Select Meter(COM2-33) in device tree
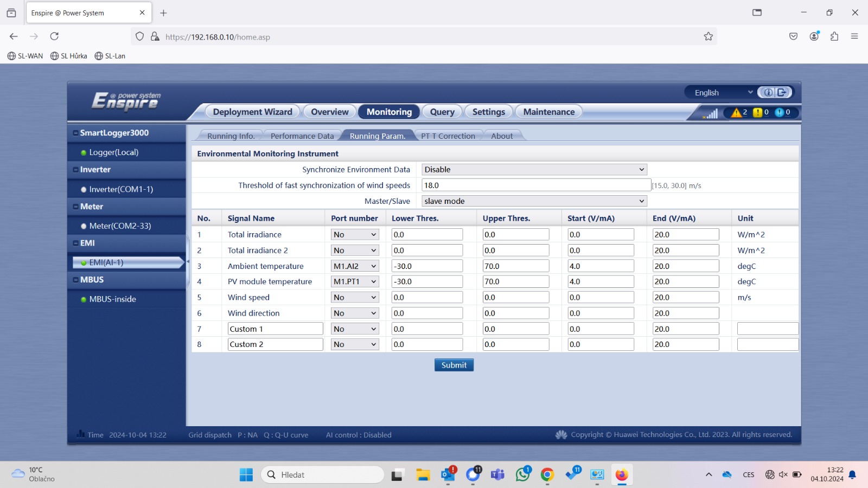Viewport: 868px width, 488px height. click(x=120, y=226)
